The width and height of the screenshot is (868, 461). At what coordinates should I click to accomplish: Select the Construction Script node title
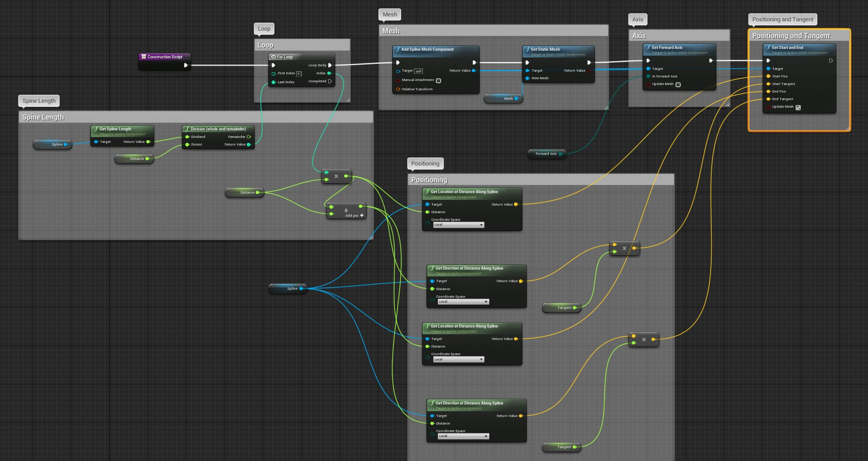coord(165,57)
